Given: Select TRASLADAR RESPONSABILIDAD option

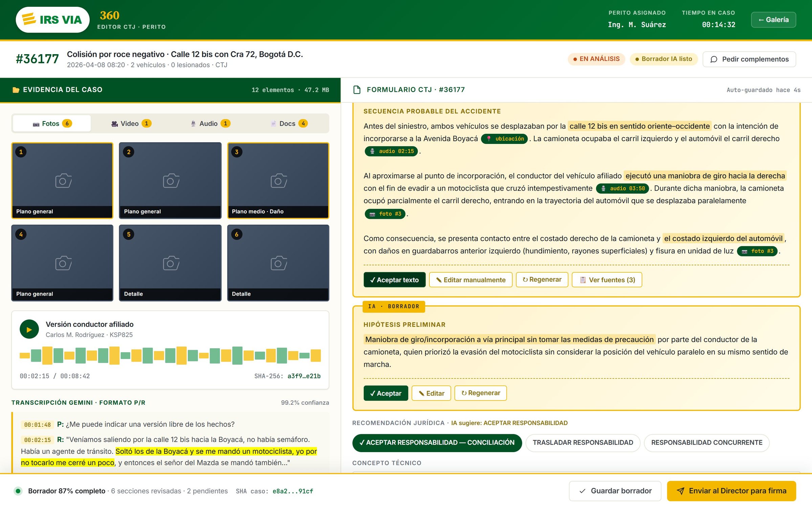Looking at the screenshot, I should [x=583, y=443].
